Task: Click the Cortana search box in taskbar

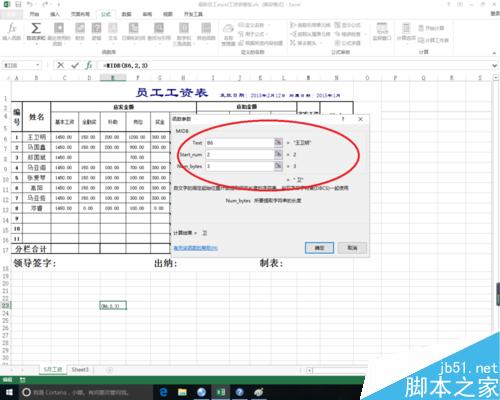Action: tap(86, 392)
